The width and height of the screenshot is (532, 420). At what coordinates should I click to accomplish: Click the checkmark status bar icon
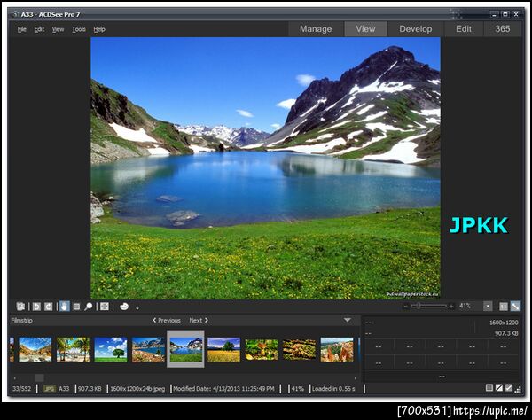509,388
